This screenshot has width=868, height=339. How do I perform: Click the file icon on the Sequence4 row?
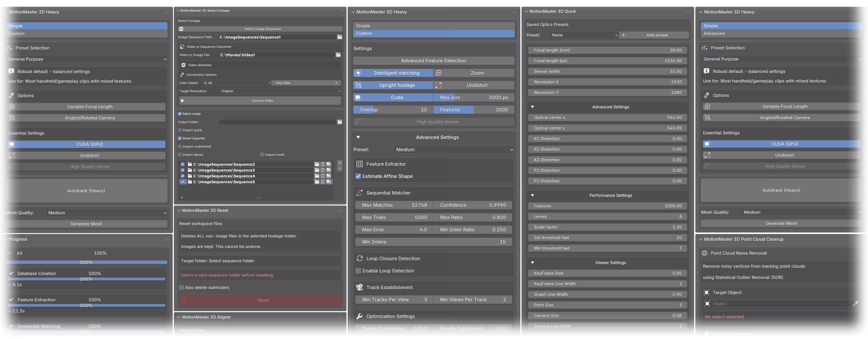click(329, 176)
